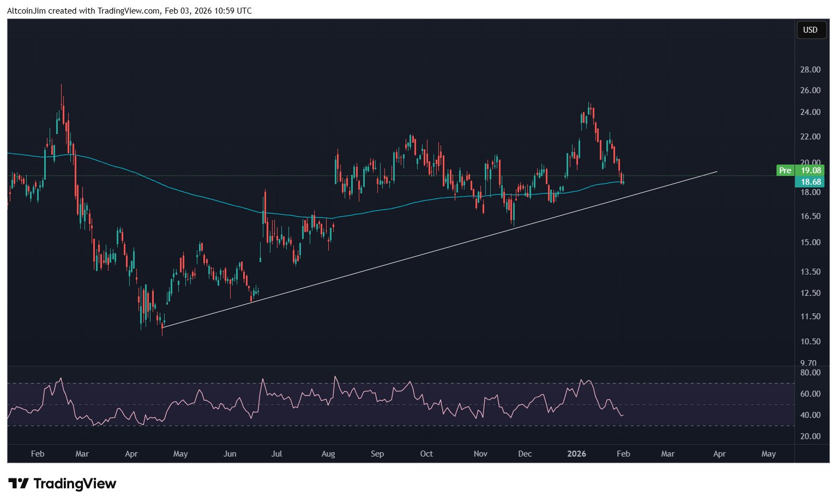
Task: Click the Dec marker on time axis
Action: [525, 454]
